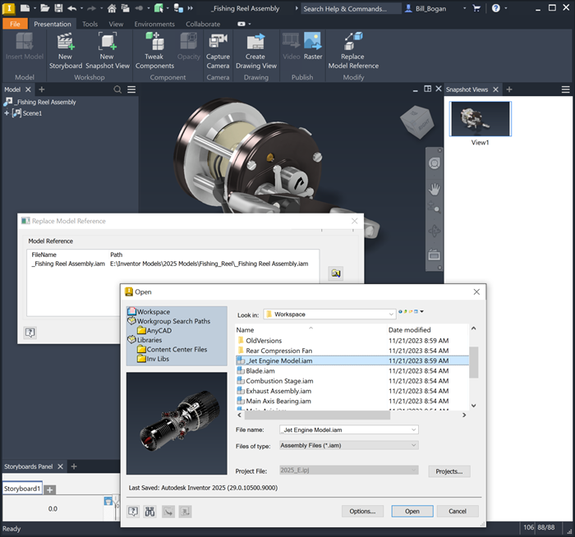
Task: Click the New Storyboard icon
Action: click(x=65, y=41)
